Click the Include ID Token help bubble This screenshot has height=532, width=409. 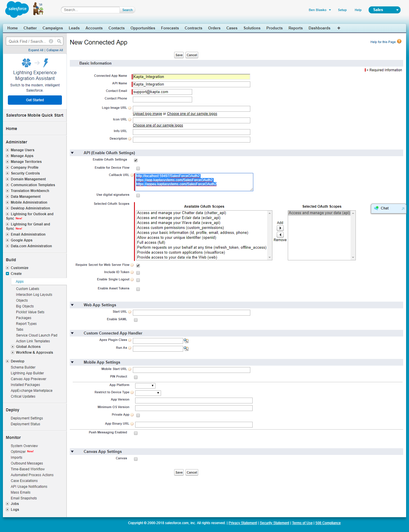click(132, 273)
